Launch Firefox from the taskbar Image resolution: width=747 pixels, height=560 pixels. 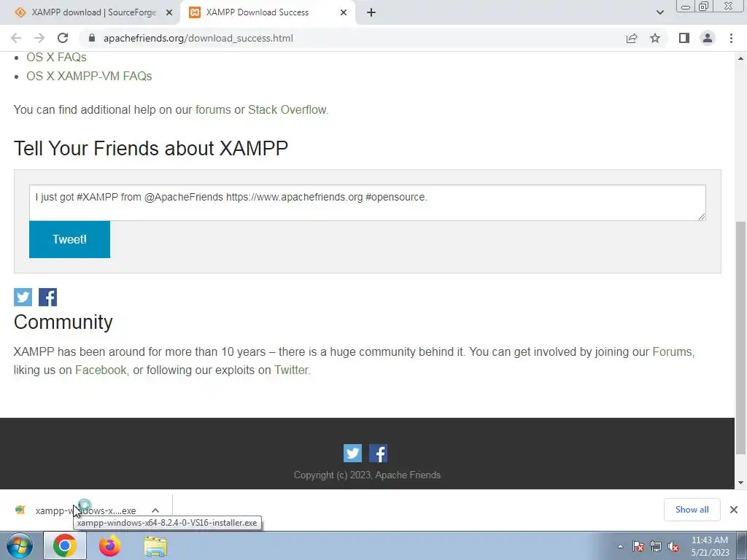[109, 545]
